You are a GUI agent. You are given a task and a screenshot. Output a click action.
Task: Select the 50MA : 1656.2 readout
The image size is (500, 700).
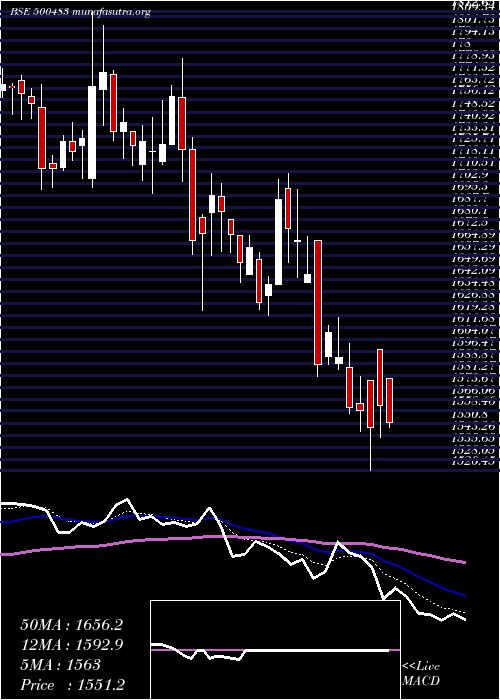point(71,625)
